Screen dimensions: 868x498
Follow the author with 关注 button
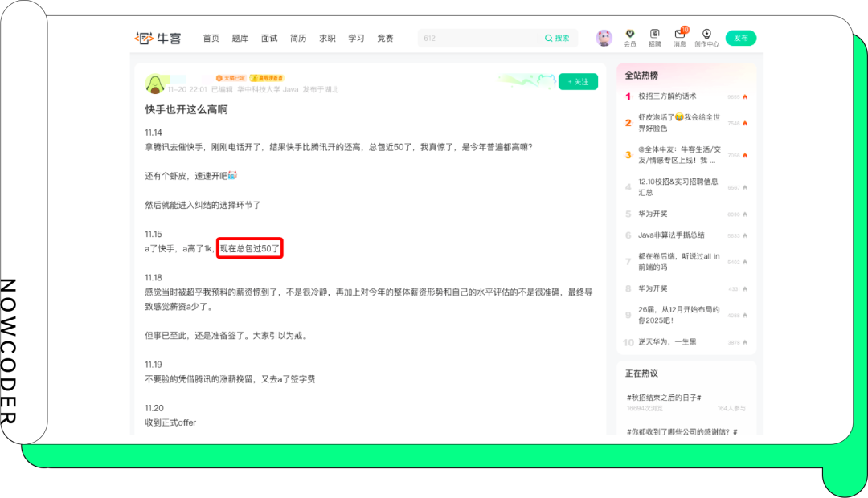point(578,81)
